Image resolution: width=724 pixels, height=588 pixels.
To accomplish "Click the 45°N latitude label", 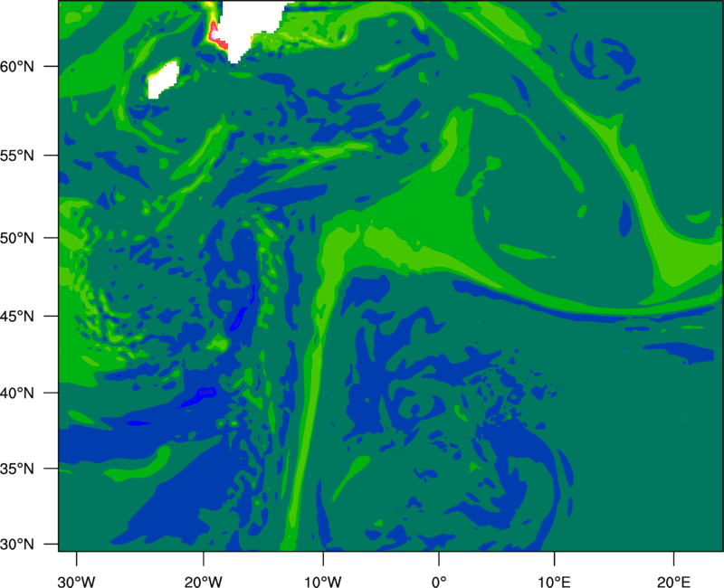I will point(17,317).
